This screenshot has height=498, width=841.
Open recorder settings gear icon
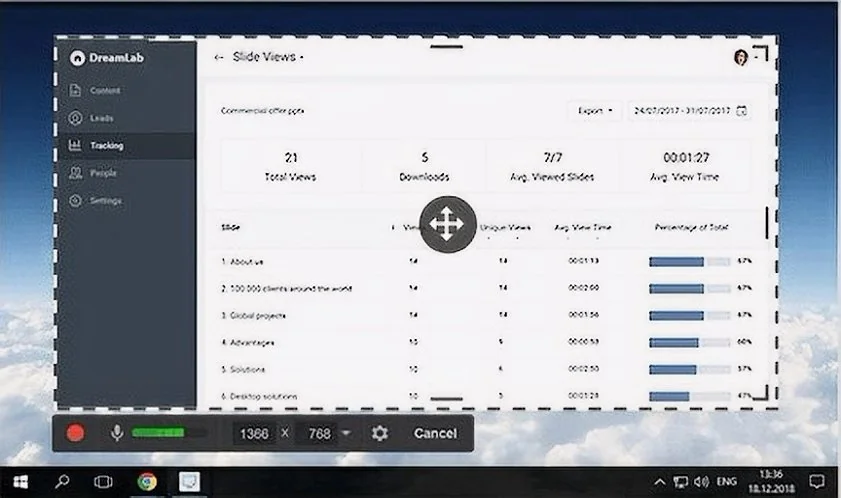point(380,433)
